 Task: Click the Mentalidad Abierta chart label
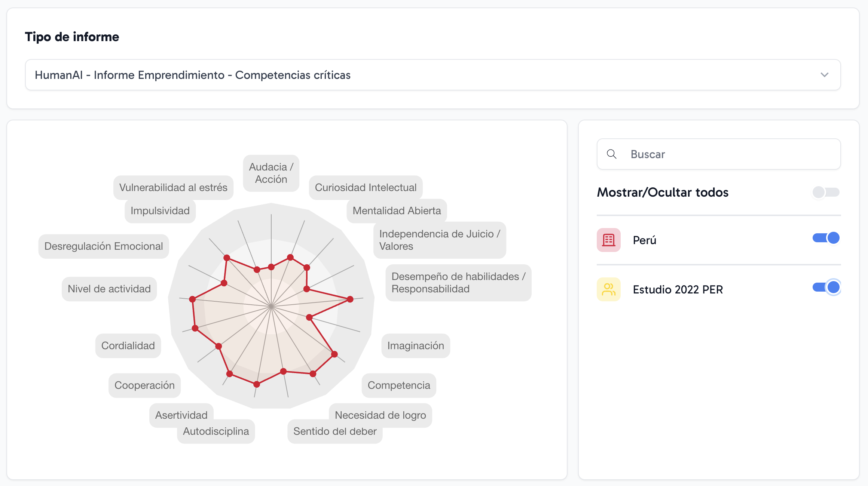(397, 211)
